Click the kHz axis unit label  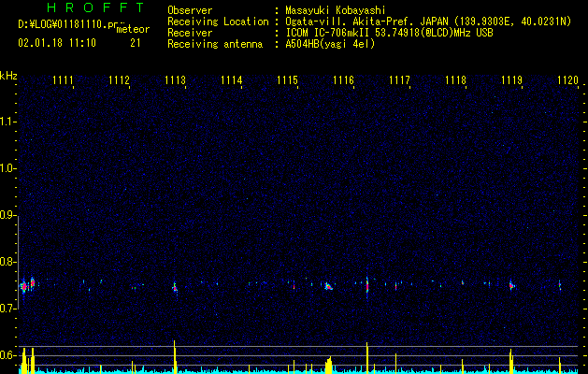pyautogui.click(x=8, y=76)
